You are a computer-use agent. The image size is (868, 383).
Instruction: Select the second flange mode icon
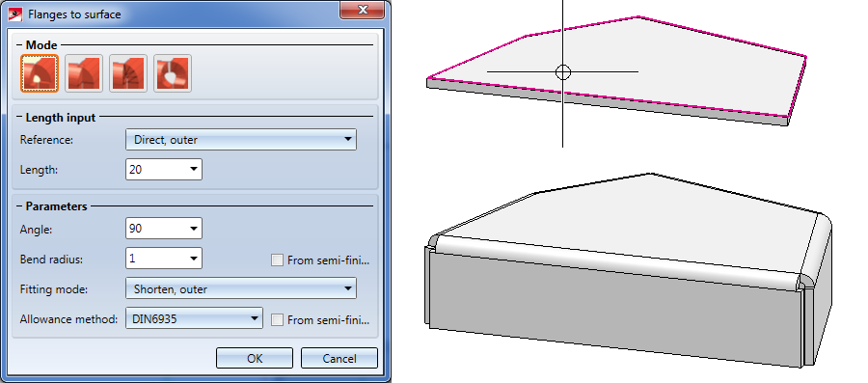pos(84,73)
